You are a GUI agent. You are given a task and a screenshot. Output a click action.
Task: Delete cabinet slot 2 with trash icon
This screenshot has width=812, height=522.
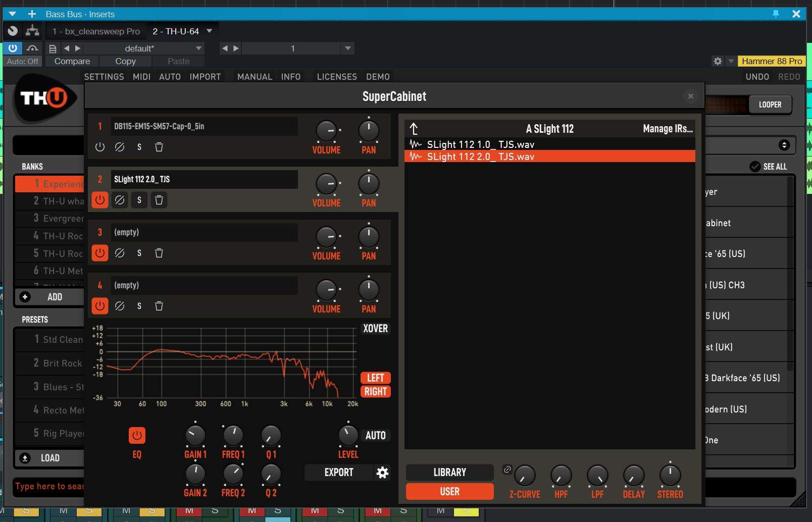click(159, 200)
